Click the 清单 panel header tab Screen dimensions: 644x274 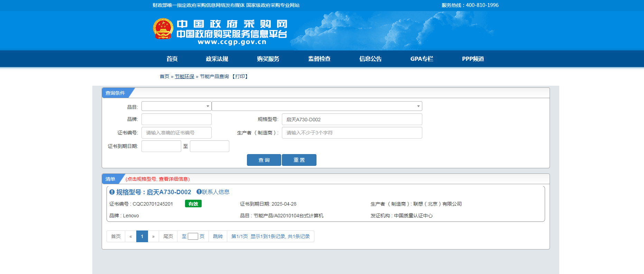(110, 179)
